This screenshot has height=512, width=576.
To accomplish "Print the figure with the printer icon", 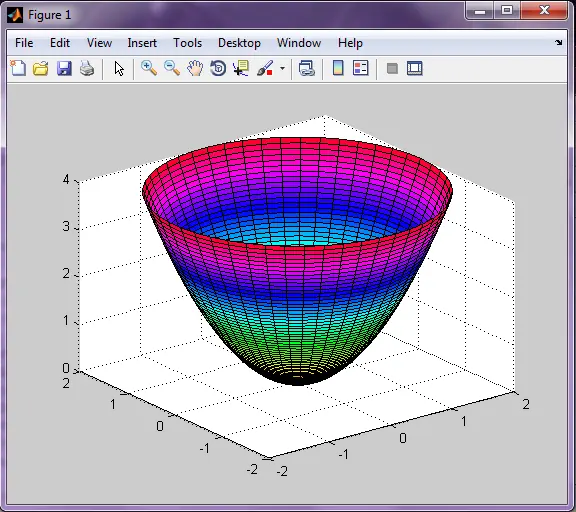I will click(x=87, y=68).
